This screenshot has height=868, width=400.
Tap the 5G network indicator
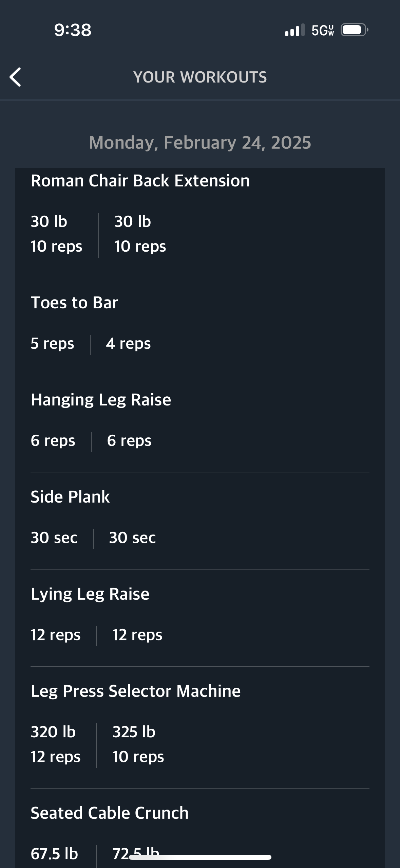pyautogui.click(x=322, y=30)
